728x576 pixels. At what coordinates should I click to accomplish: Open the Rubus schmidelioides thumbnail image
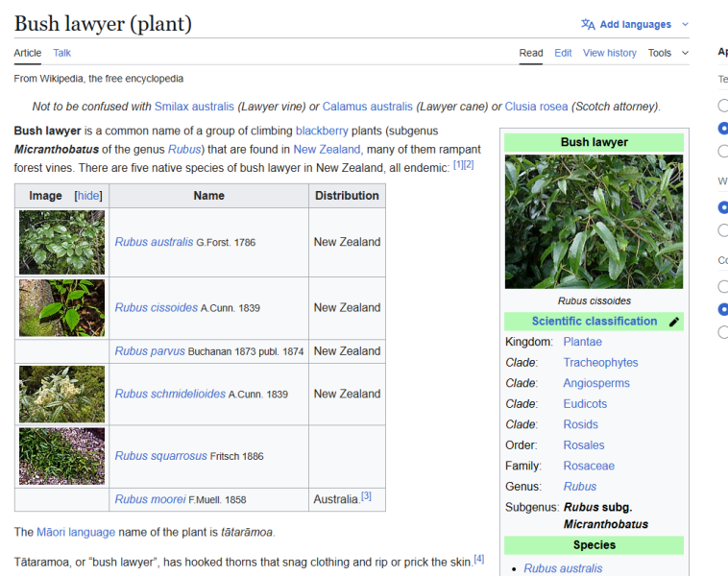point(61,394)
